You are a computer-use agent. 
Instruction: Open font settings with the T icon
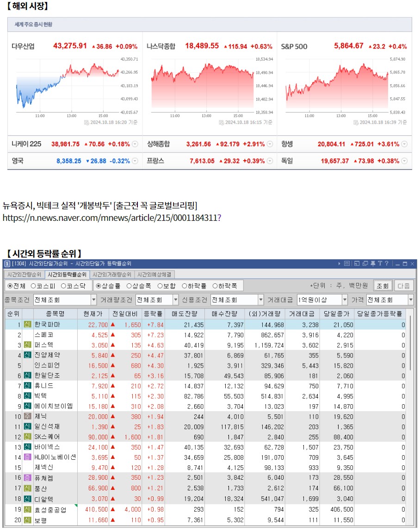[x=380, y=263]
